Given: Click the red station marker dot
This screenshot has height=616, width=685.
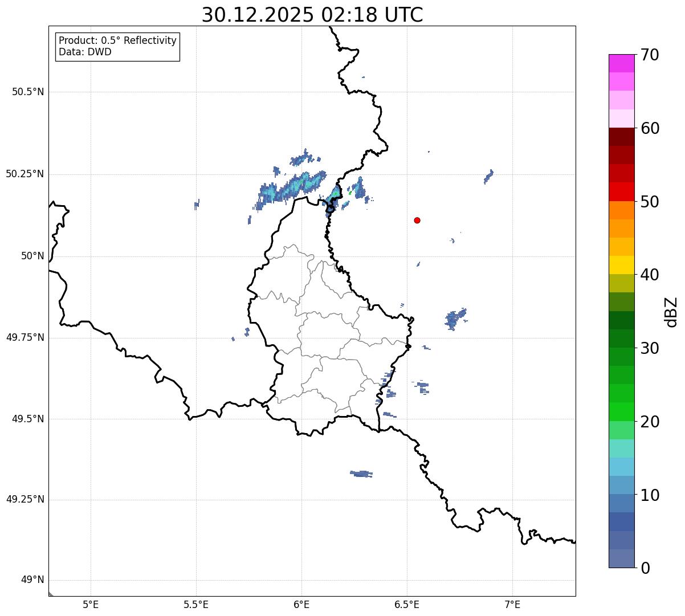Looking at the screenshot, I should click(417, 220).
